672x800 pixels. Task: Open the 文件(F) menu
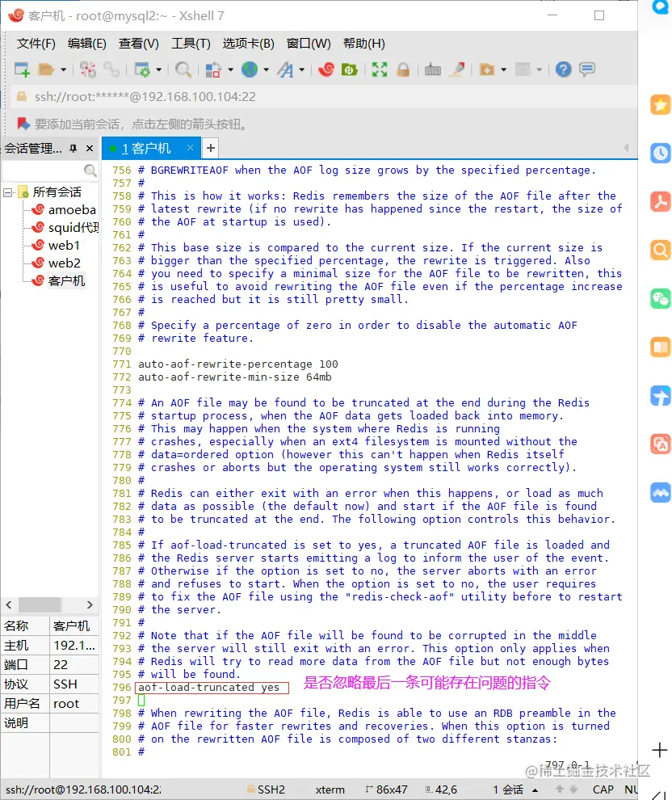pos(36,44)
